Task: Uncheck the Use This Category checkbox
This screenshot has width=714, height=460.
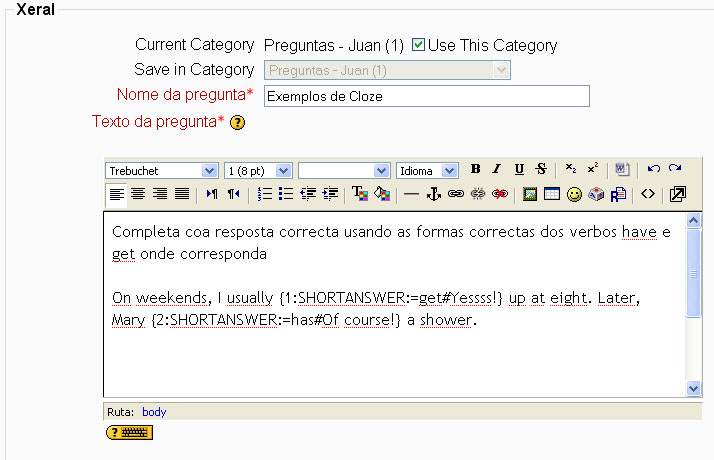Action: click(419, 45)
